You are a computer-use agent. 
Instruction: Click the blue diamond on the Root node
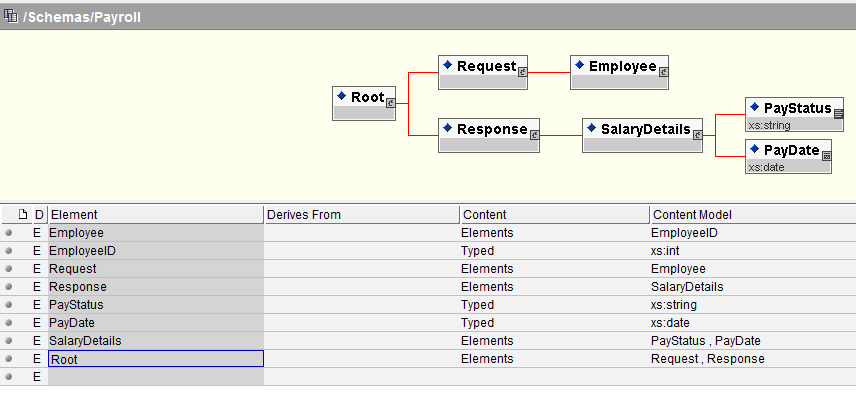tap(342, 96)
